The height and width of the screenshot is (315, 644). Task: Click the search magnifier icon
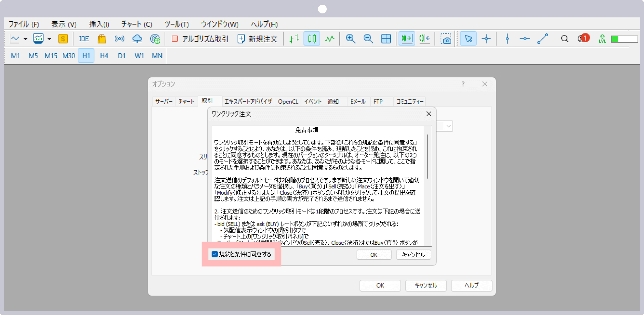point(565,39)
